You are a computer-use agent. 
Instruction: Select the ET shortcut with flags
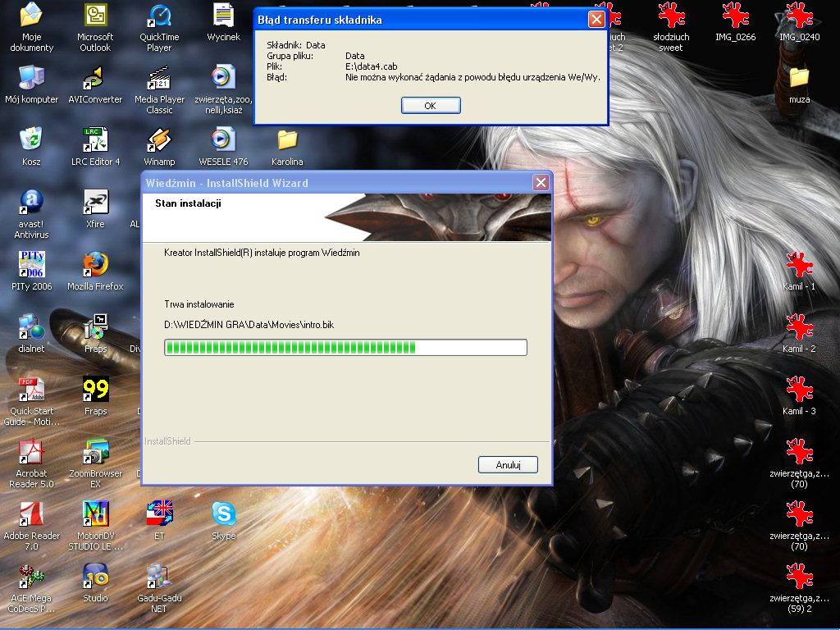pos(159,521)
